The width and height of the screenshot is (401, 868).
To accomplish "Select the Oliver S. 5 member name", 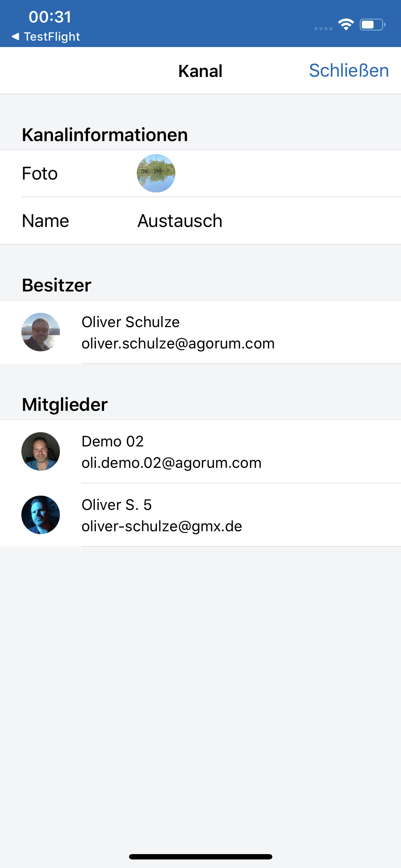I will point(117,505).
